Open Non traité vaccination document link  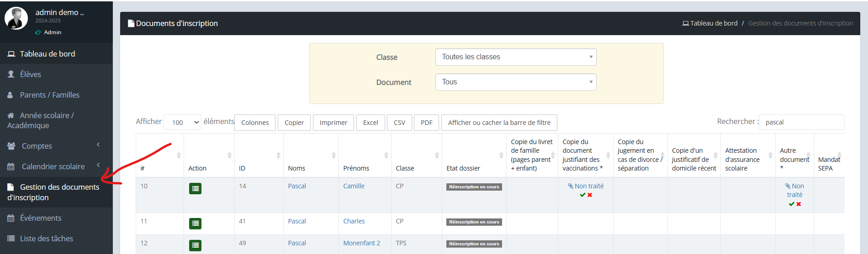pyautogui.click(x=586, y=186)
